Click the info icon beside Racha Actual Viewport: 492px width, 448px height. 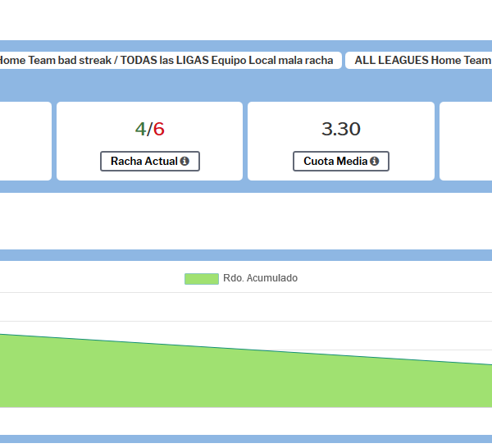(x=184, y=162)
